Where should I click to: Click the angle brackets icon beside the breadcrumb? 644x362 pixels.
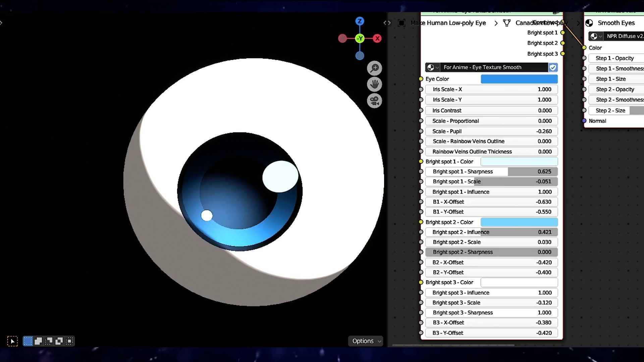pyautogui.click(x=387, y=23)
